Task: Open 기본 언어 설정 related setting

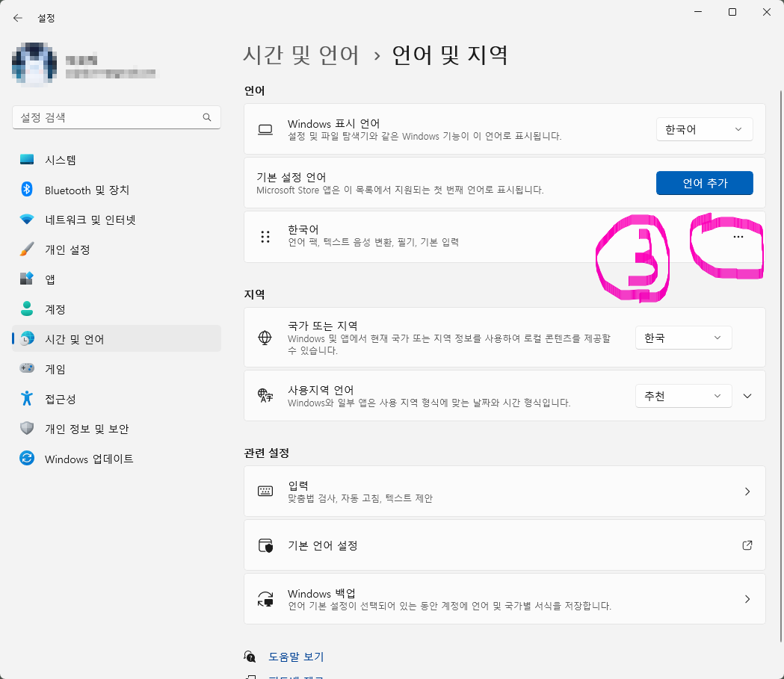Action: (504, 545)
